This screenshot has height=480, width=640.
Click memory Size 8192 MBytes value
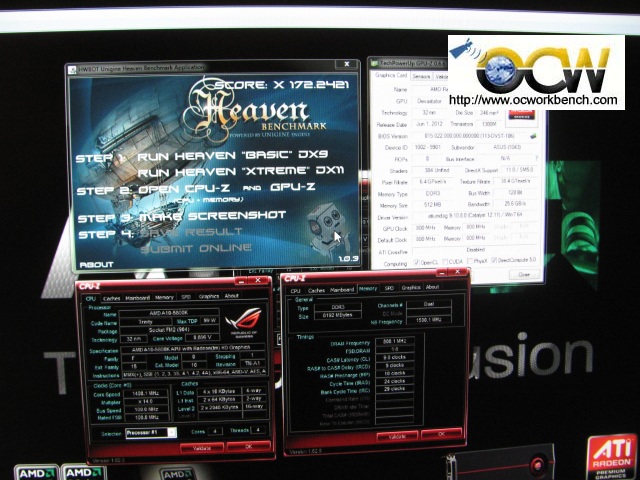tap(338, 315)
